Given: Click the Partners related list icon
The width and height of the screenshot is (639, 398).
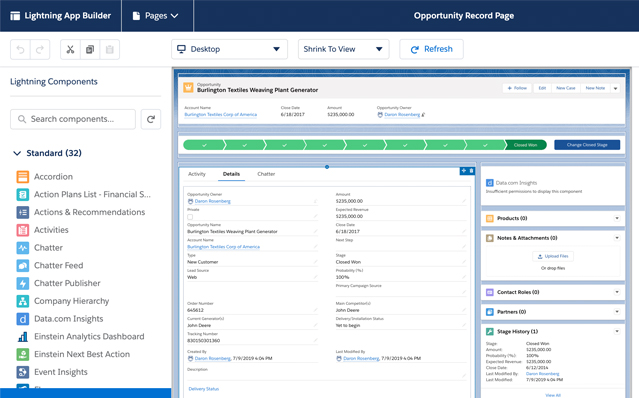Looking at the screenshot, I should point(489,312).
